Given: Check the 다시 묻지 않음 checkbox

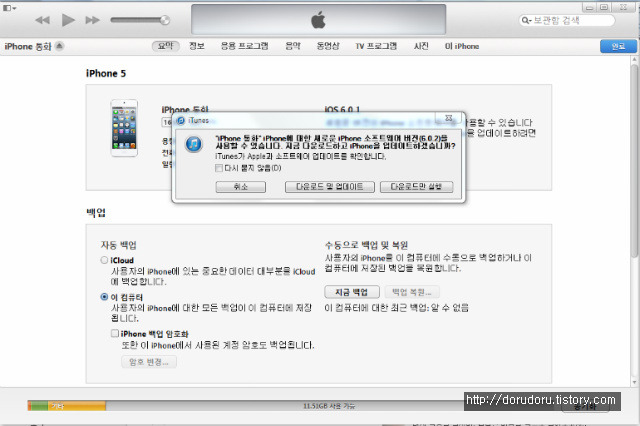Looking at the screenshot, I should (219, 168).
